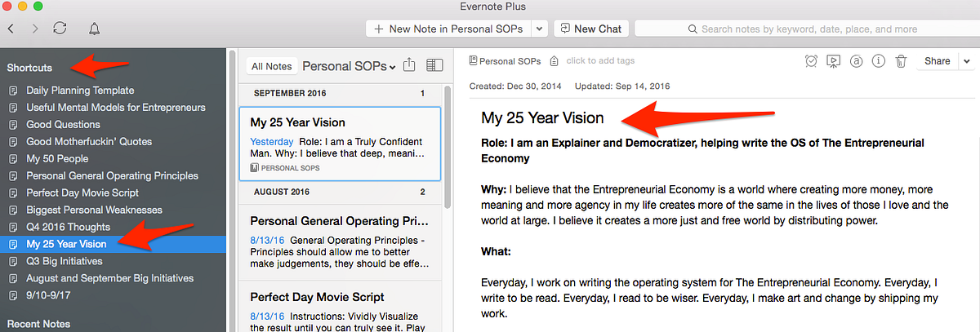The image size is (980, 332).
Task: Click the tag lock icon beside click to add tags
Action: pyautogui.click(x=555, y=61)
